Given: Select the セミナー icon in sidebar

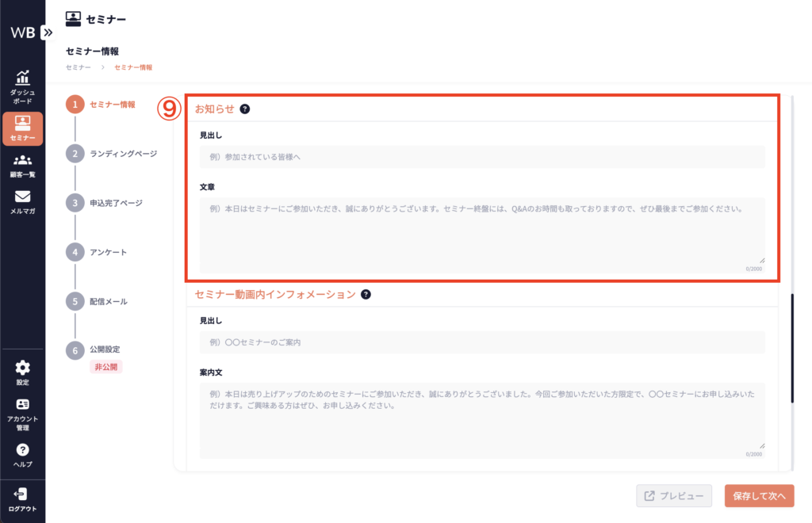Looking at the screenshot, I should pyautogui.click(x=22, y=123).
